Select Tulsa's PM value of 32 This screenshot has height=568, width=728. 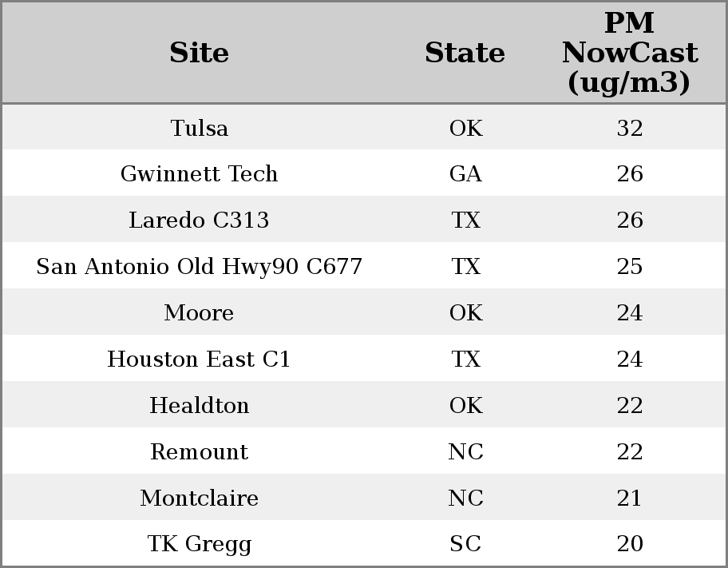click(x=630, y=128)
